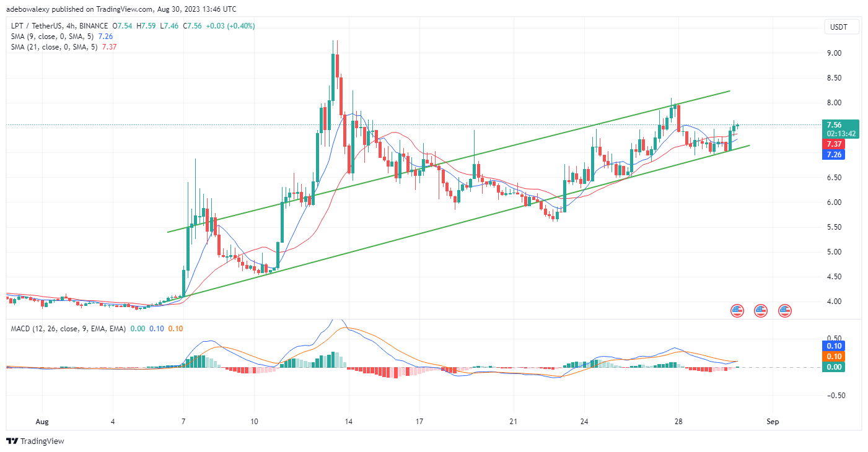Click the 6.50 price axis label
The width and height of the screenshot is (868, 452).
point(834,178)
